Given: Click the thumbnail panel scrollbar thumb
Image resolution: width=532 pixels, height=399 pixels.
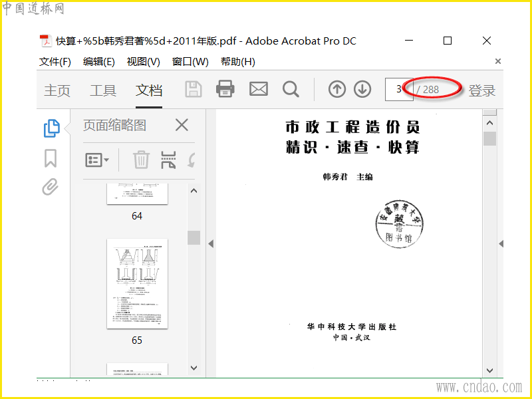Looking at the screenshot, I should [194, 237].
